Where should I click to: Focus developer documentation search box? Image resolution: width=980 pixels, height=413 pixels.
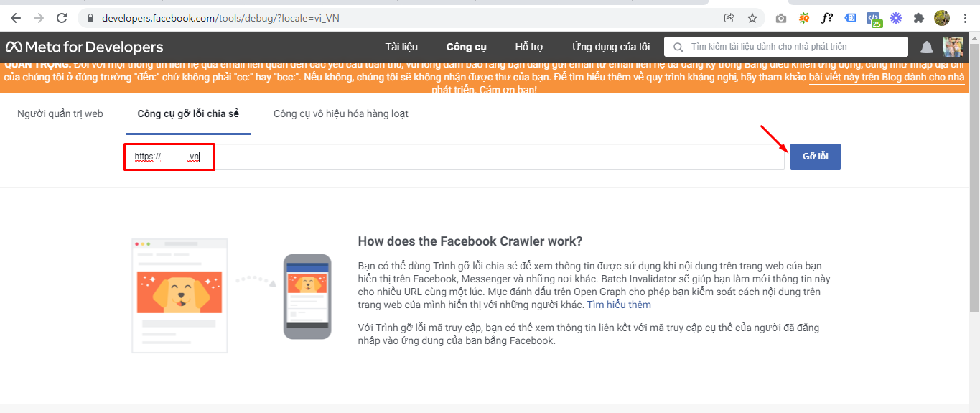pyautogui.click(x=786, y=47)
